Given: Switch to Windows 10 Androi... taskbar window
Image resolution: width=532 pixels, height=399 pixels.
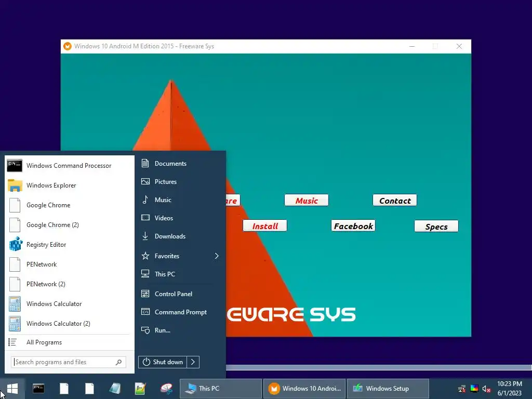Looking at the screenshot, I should click(x=304, y=389).
